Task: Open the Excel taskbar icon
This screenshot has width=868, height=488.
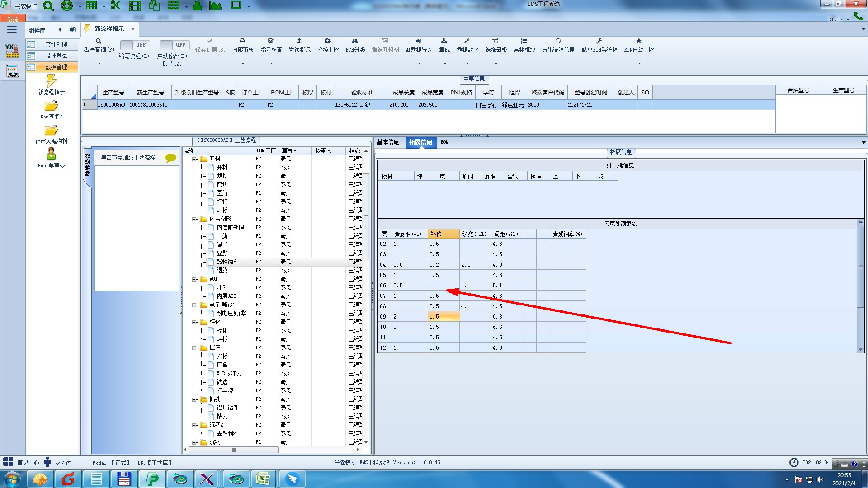Action: tap(263, 479)
